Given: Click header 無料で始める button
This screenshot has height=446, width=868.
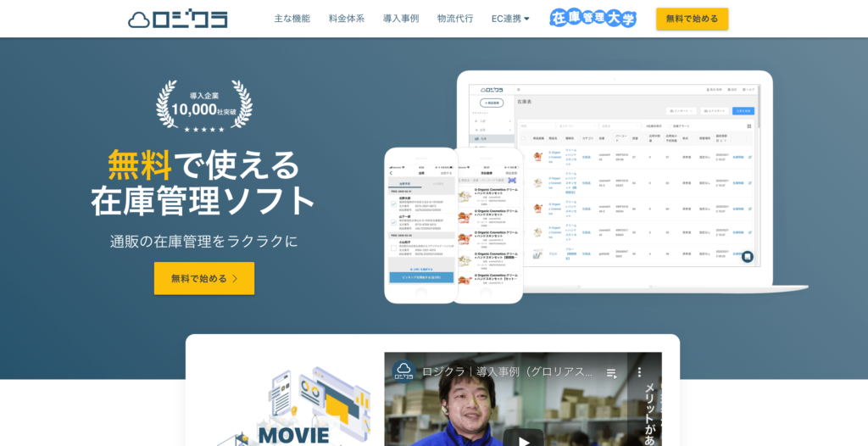Looking at the screenshot, I should pyautogui.click(x=692, y=19).
